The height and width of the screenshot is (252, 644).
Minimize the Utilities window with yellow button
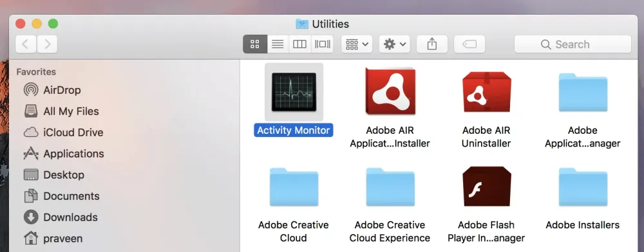tap(37, 24)
